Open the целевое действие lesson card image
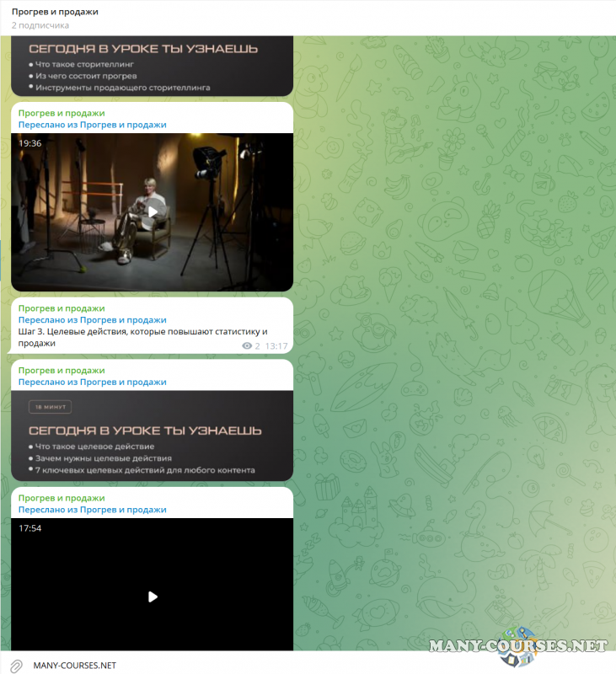This screenshot has width=616, height=674. tap(152, 438)
